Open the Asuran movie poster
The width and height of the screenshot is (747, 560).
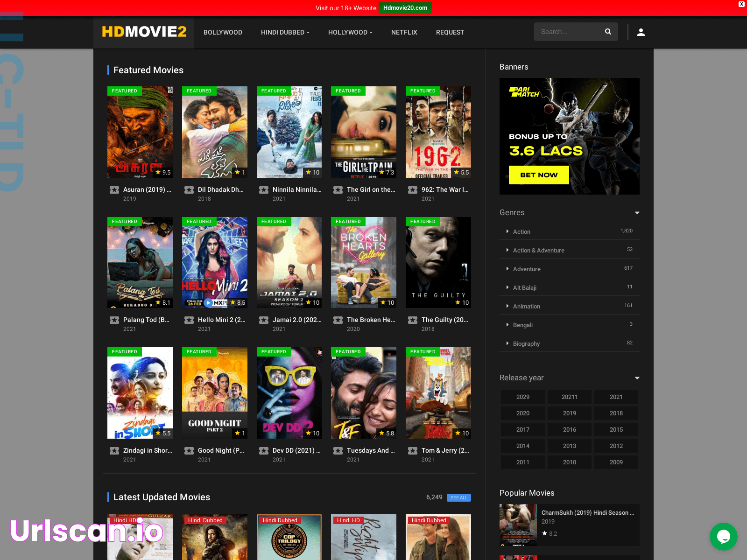tap(140, 132)
